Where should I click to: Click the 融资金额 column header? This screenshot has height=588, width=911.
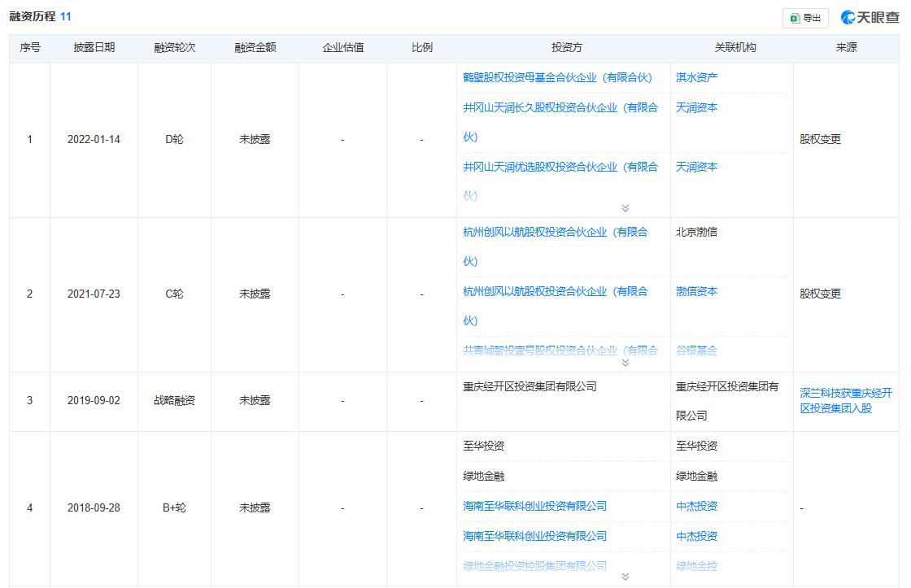click(255, 48)
